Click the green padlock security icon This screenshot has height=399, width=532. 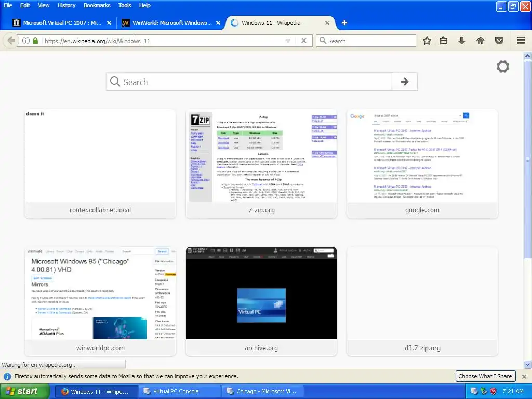point(35,41)
